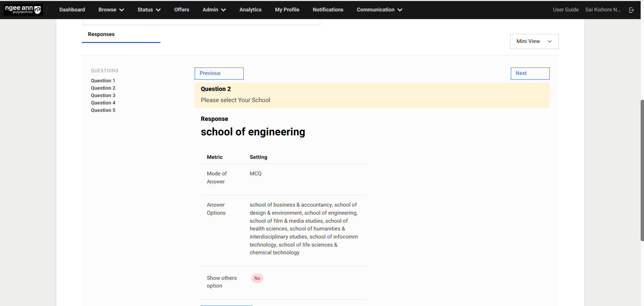Open Analytics from the navigation bar

[250, 10]
